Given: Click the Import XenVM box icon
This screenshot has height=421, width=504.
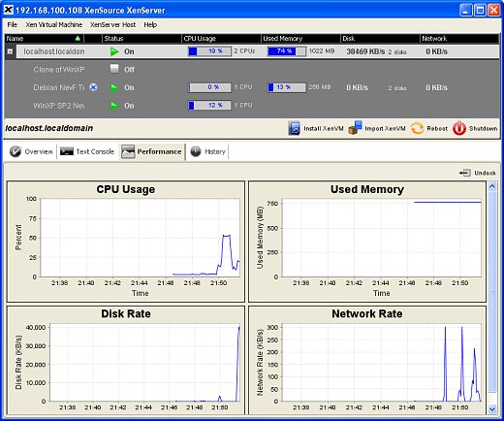Looking at the screenshot, I should click(356, 128).
